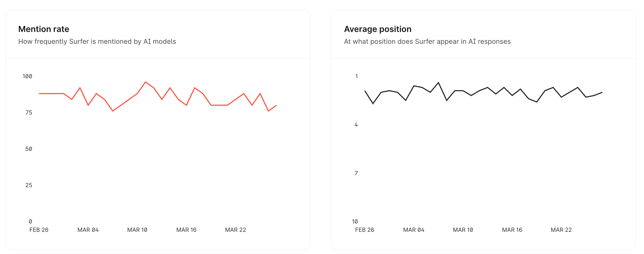Click the right end of the black line
Image resolution: width=644 pixels, height=254 pixels.
coord(601,93)
